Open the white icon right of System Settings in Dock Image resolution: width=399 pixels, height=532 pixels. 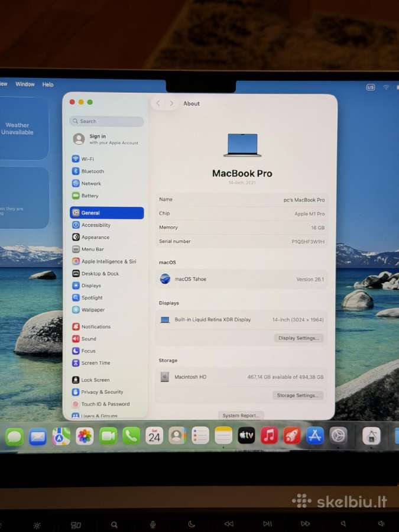(371, 436)
